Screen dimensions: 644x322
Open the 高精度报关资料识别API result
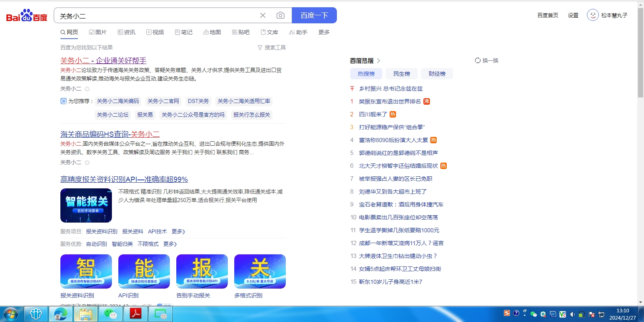click(124, 179)
